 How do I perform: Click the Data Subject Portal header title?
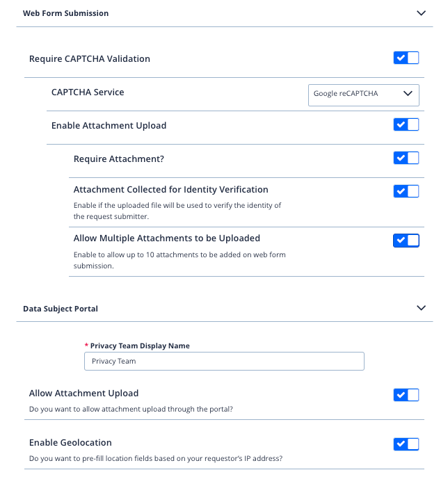click(x=61, y=309)
